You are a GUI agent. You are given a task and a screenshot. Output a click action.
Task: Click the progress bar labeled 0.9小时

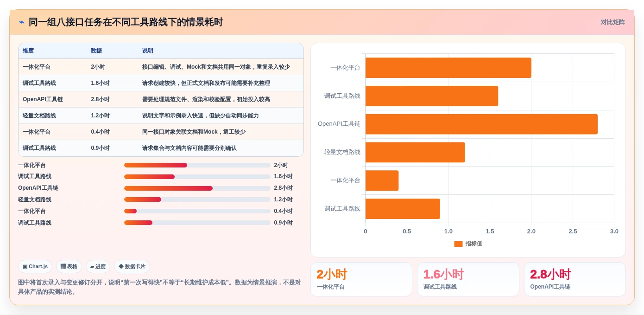tap(197, 223)
